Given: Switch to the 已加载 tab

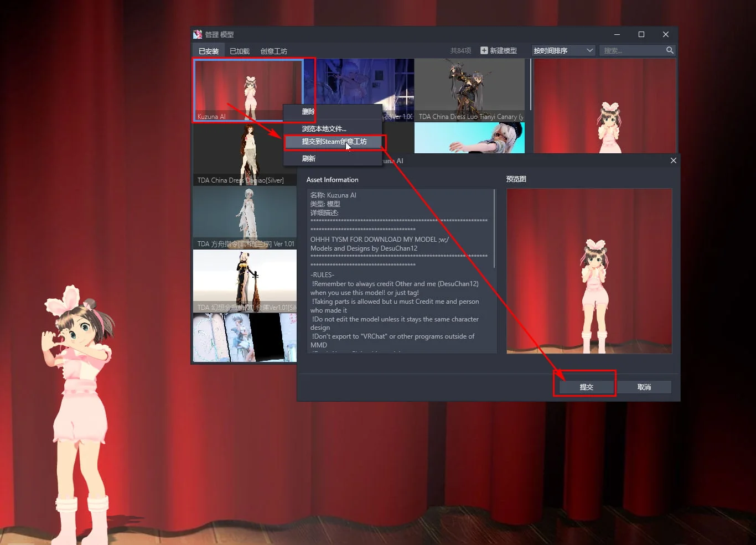Looking at the screenshot, I should (x=240, y=51).
